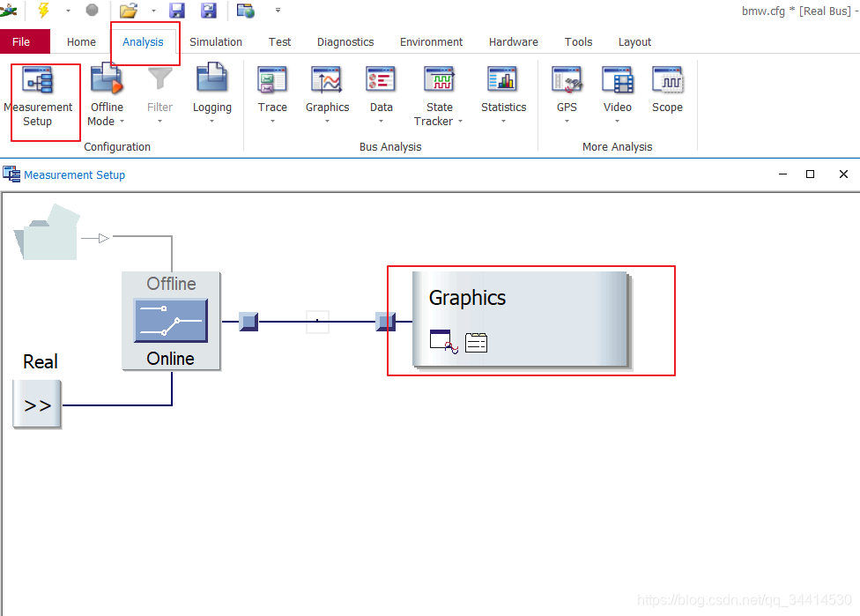Viewport: 860px width, 616px height.
Task: Switch to the Environment tab
Action: pos(431,41)
